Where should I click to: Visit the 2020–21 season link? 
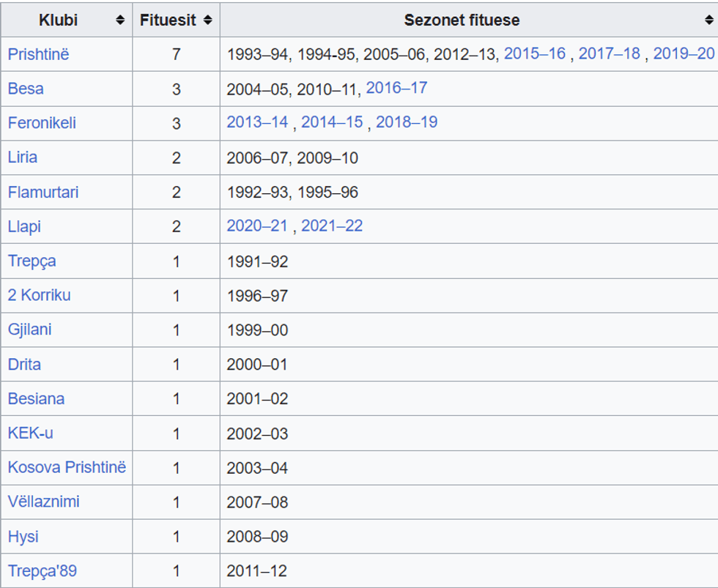[x=257, y=226]
